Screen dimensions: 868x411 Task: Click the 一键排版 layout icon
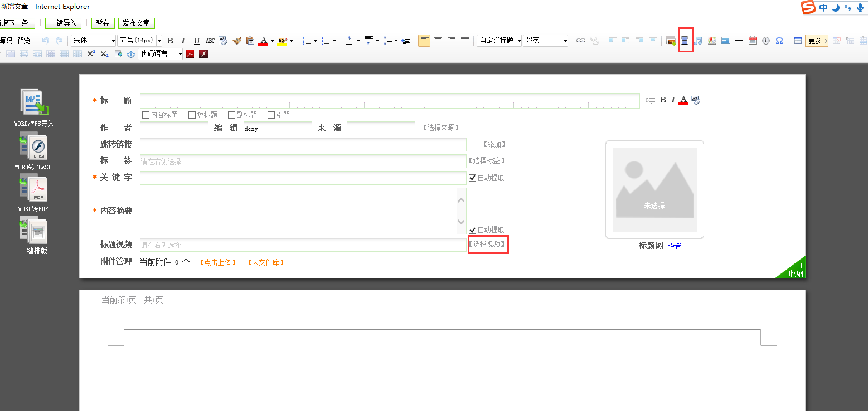pos(33,232)
